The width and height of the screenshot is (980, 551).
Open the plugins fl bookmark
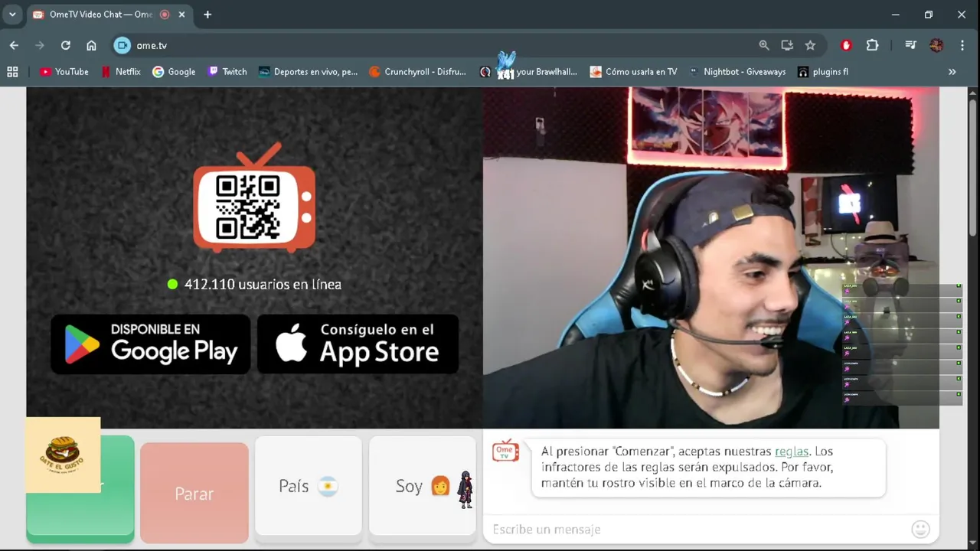[823, 72]
